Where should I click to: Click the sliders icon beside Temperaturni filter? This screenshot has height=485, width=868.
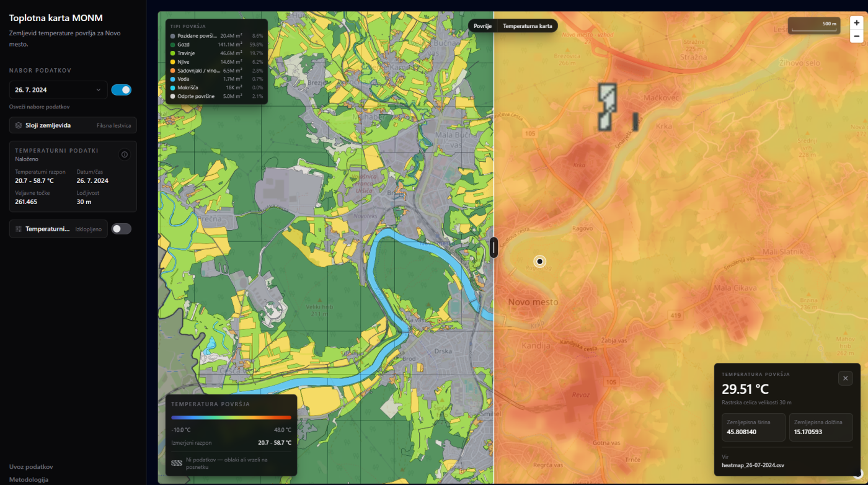[x=19, y=229]
